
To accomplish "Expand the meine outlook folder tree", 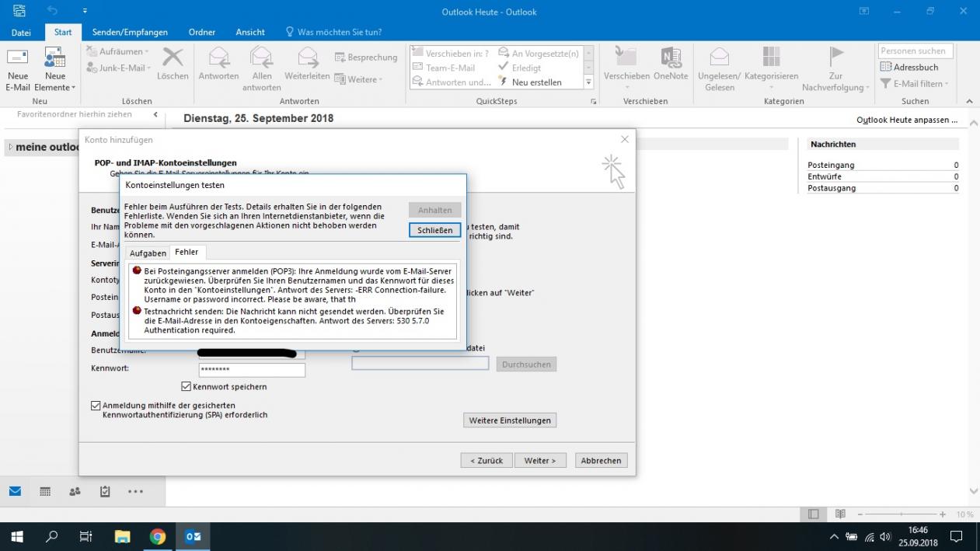I will [9, 147].
